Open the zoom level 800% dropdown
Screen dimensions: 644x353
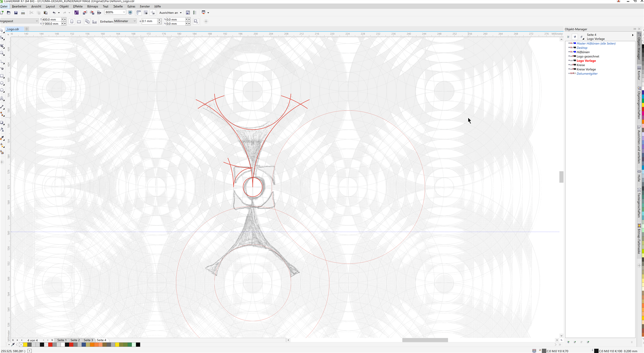click(124, 12)
